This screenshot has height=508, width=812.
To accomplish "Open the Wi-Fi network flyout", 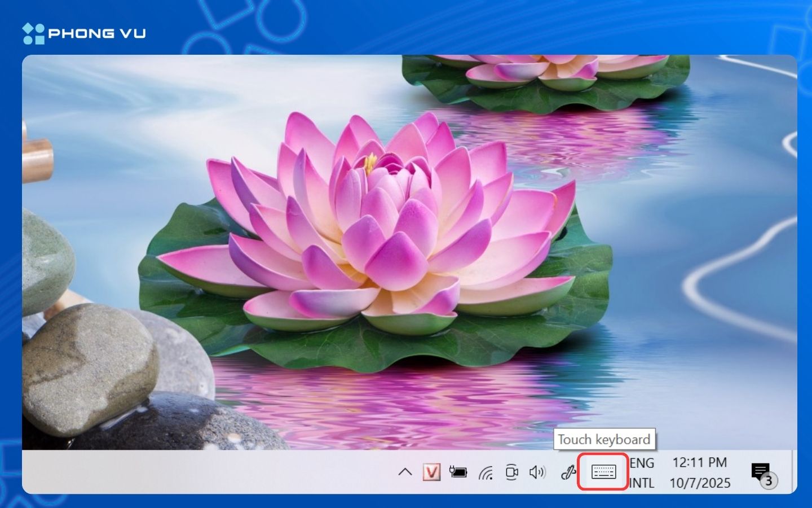I will [486, 472].
